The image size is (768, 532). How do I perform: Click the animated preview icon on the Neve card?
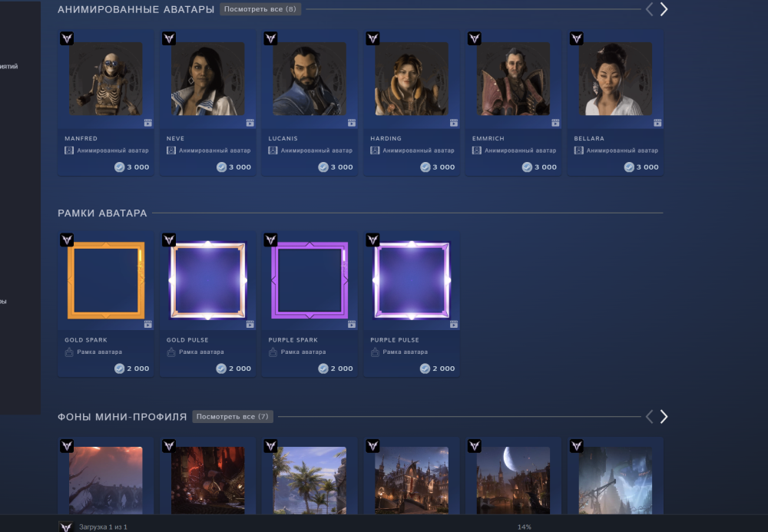point(249,122)
